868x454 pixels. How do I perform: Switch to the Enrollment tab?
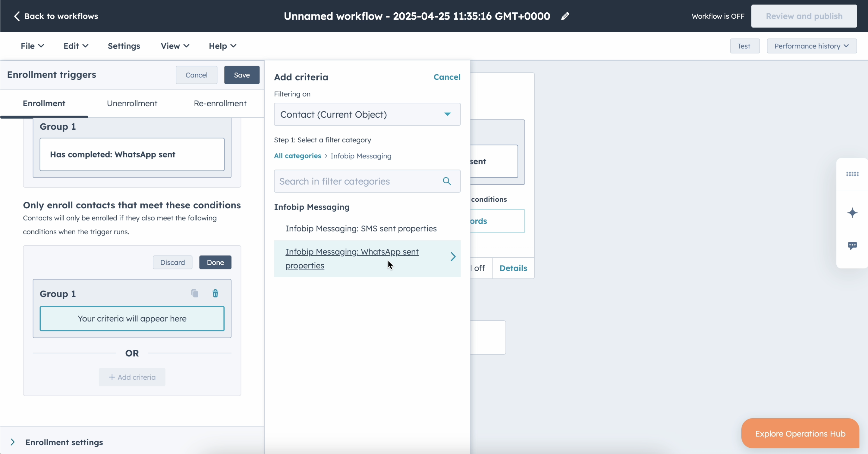coord(44,103)
